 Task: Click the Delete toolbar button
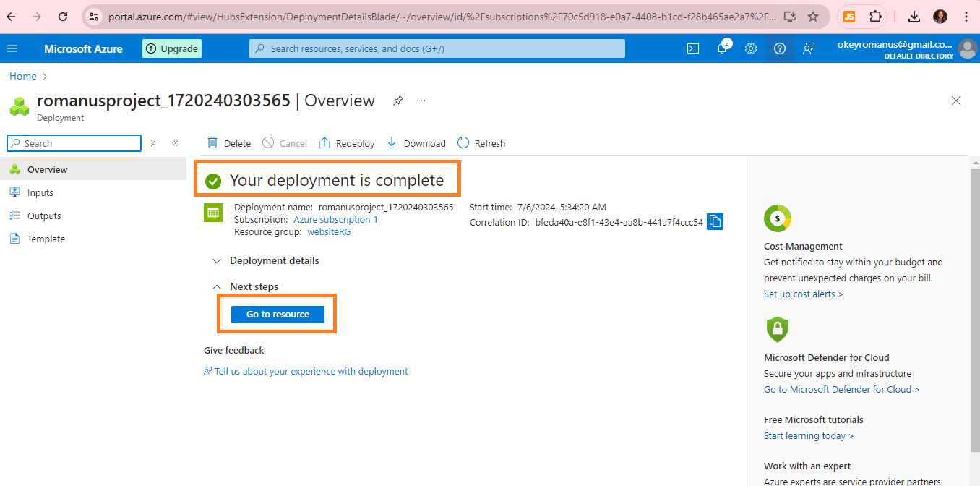pos(229,143)
